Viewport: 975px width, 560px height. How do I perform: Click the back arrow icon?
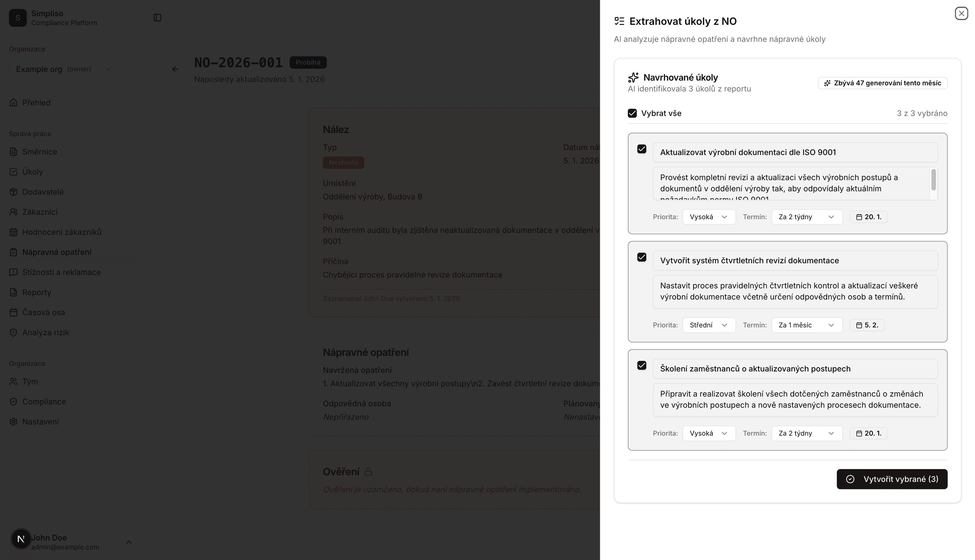pos(175,69)
